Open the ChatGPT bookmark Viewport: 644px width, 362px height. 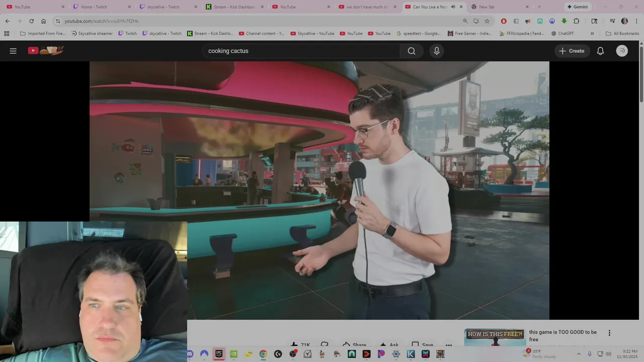[x=562, y=34]
